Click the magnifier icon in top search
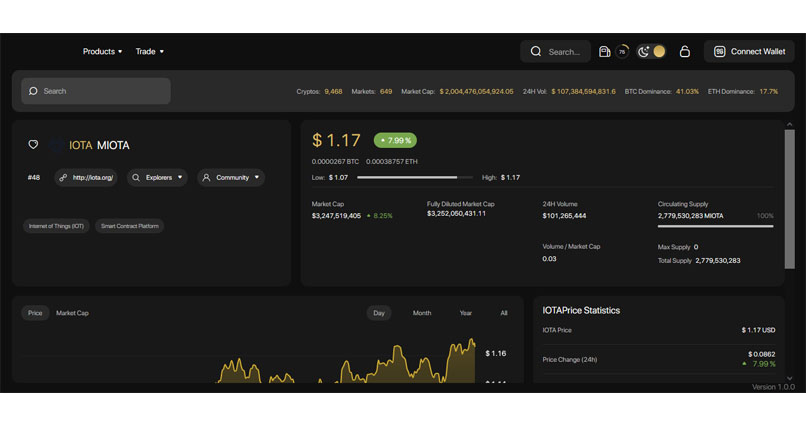The image size is (806, 430). (x=536, y=51)
